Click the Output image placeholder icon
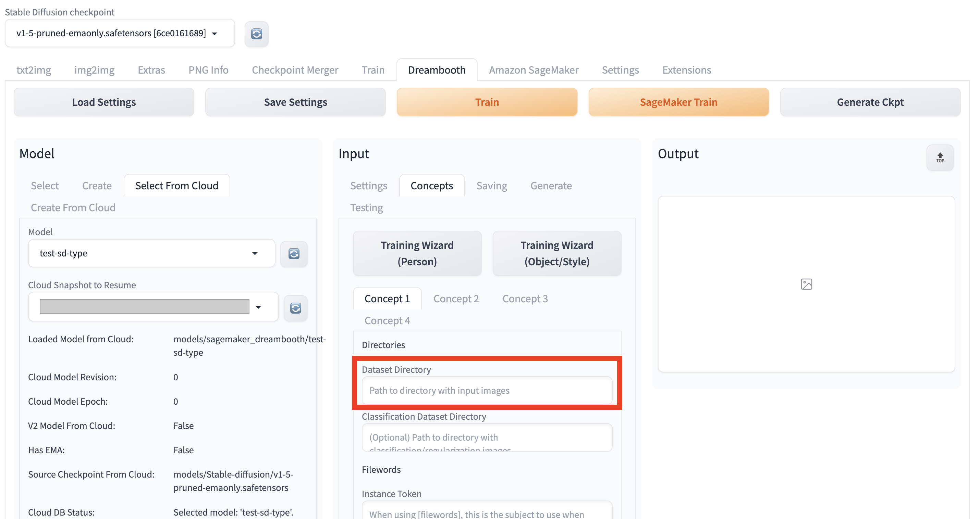Viewport: 980px width, 519px height. 806,284
